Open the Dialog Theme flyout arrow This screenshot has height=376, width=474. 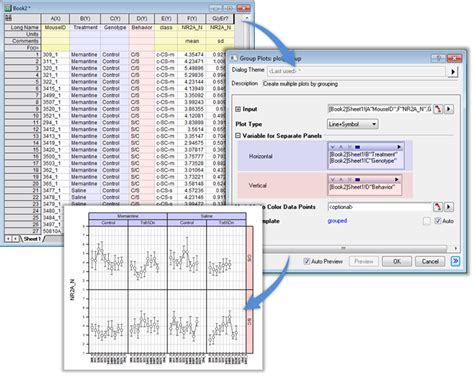pos(452,71)
